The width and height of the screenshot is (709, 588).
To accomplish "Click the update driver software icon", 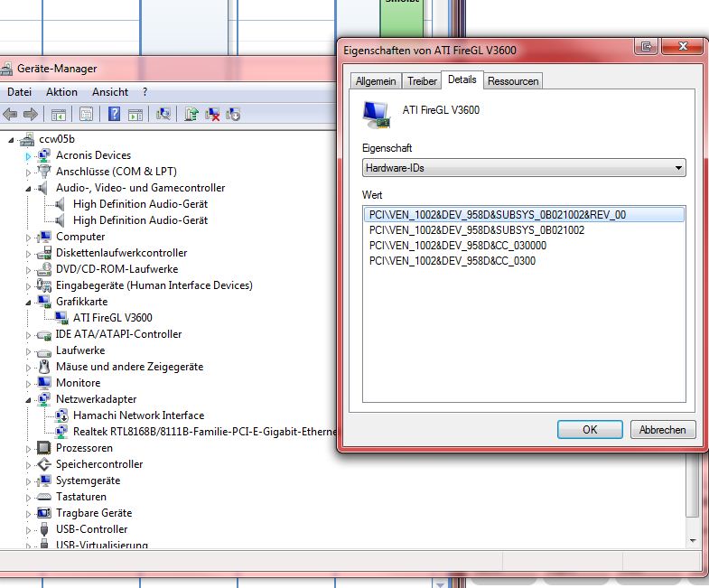I will (x=191, y=114).
